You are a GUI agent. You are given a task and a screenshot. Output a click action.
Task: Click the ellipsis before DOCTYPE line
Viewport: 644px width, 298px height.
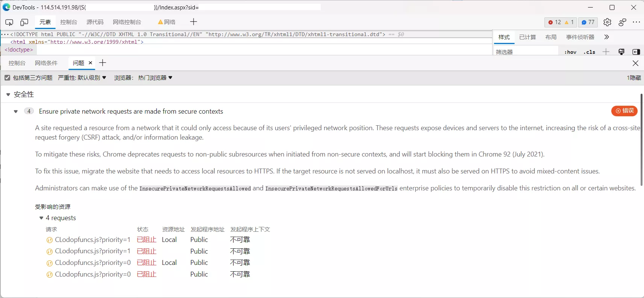click(5, 34)
